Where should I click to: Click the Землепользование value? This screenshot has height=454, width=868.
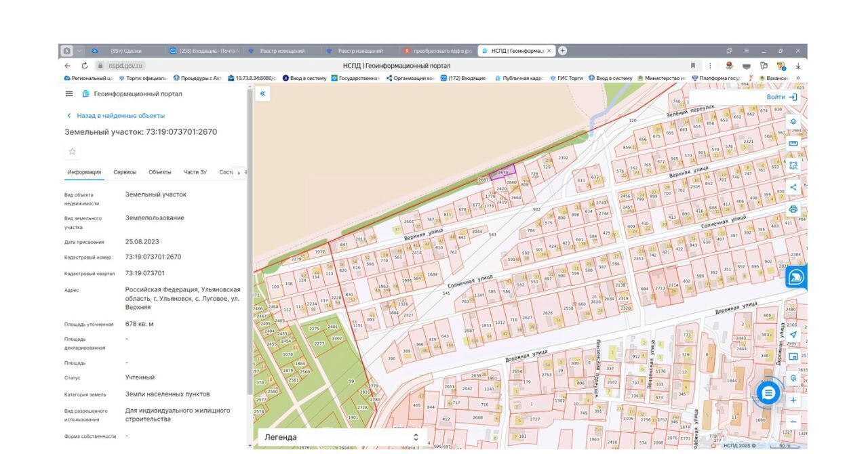click(155, 218)
